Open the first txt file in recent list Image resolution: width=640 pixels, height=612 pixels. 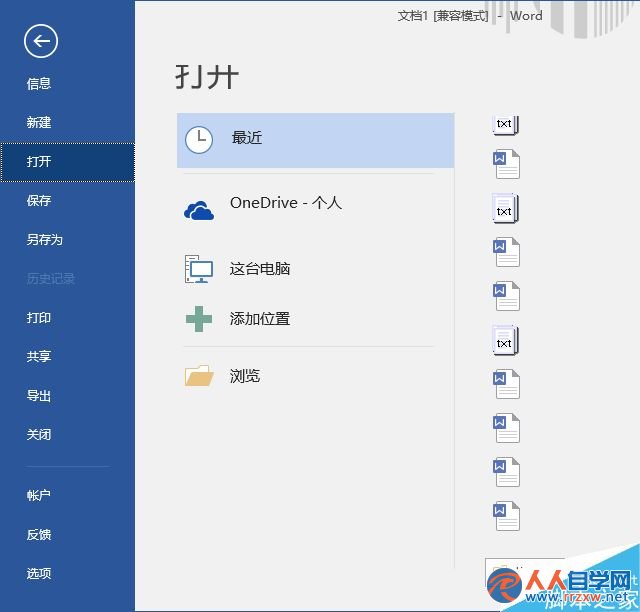tap(506, 125)
